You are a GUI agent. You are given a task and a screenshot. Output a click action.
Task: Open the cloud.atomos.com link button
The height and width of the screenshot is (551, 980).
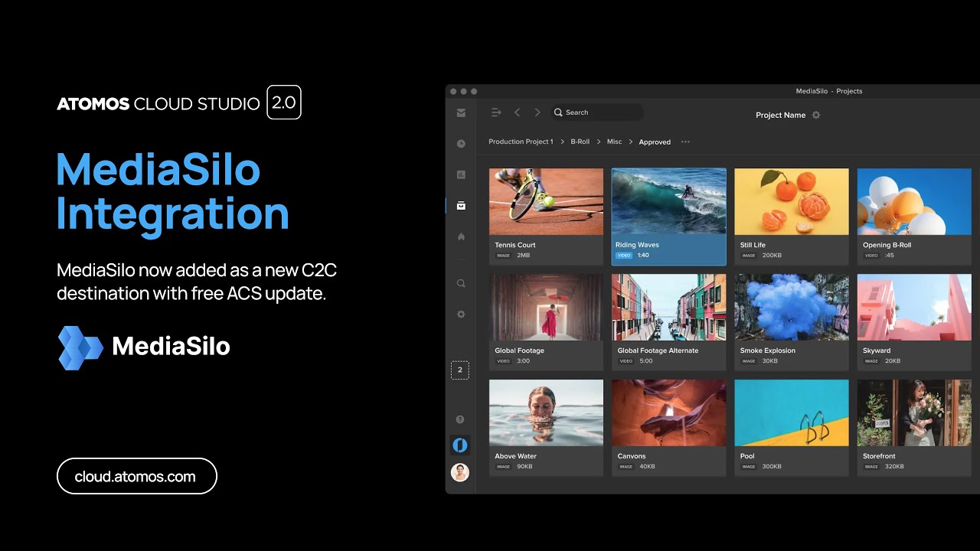pyautogui.click(x=137, y=476)
